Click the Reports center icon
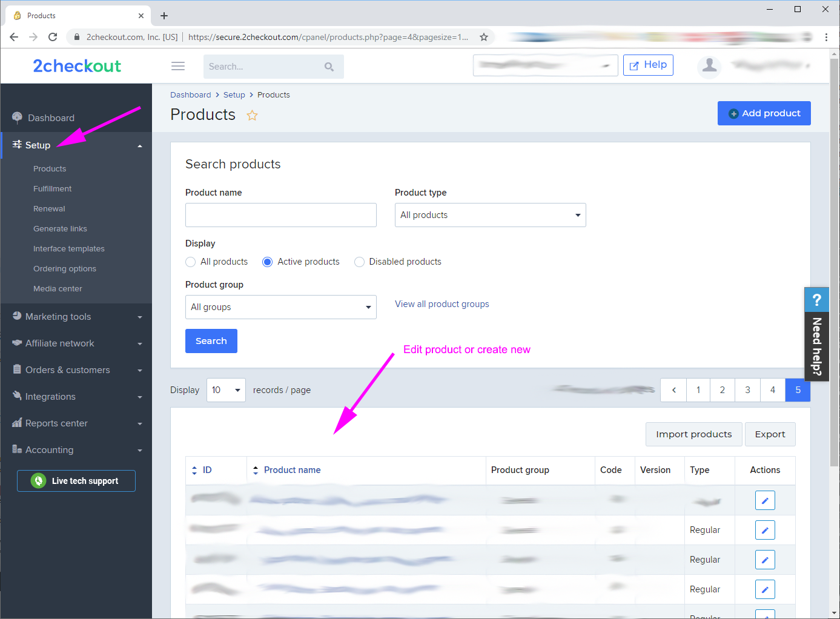 tap(17, 423)
